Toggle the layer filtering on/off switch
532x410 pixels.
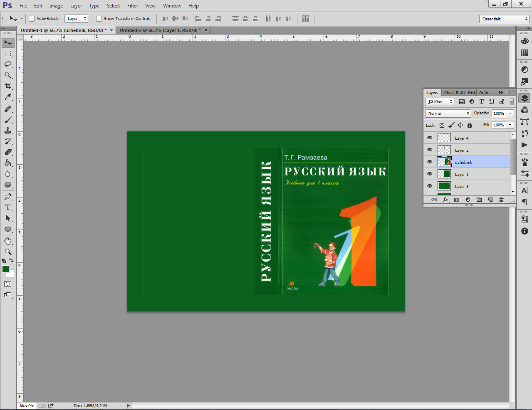[512, 101]
